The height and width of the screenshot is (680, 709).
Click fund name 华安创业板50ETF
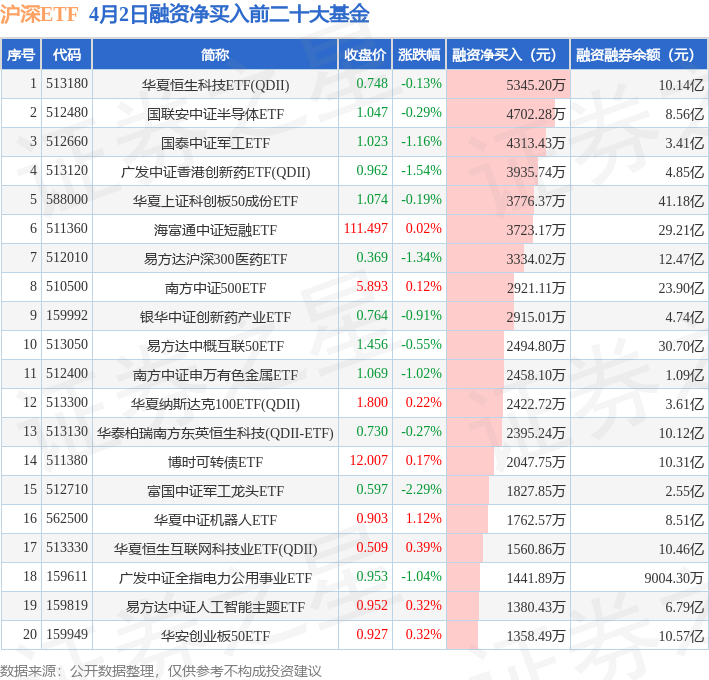tap(215, 635)
